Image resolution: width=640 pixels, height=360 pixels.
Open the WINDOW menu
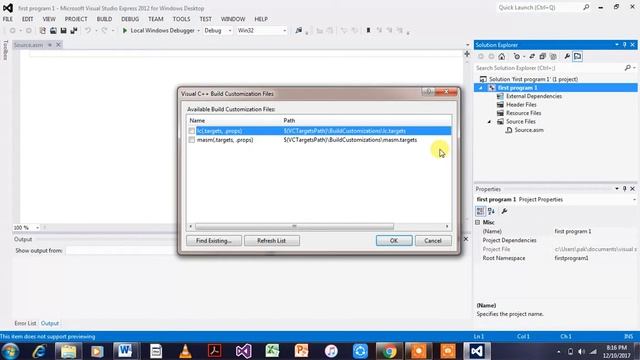(x=233, y=19)
